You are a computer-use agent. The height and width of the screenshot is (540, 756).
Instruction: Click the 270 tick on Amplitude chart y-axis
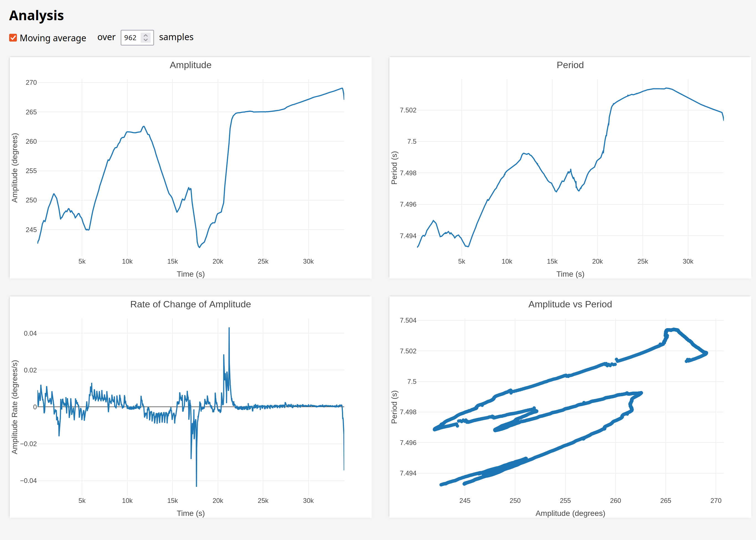click(31, 83)
